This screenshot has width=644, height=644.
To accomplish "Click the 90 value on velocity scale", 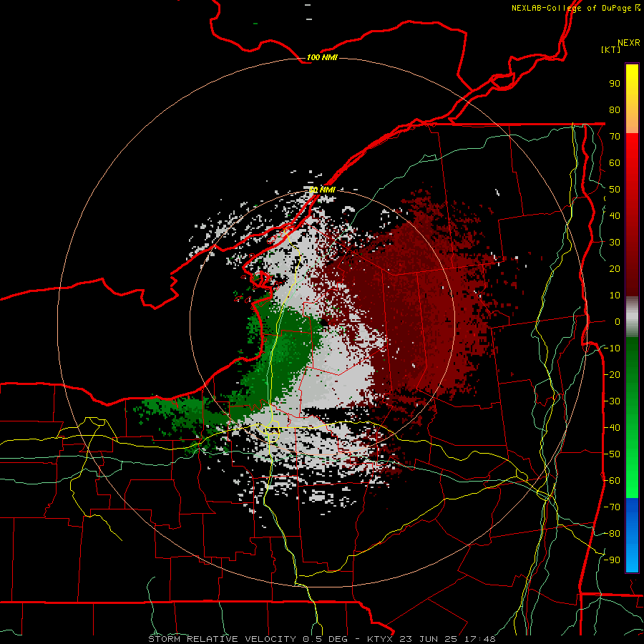I will [x=615, y=84].
